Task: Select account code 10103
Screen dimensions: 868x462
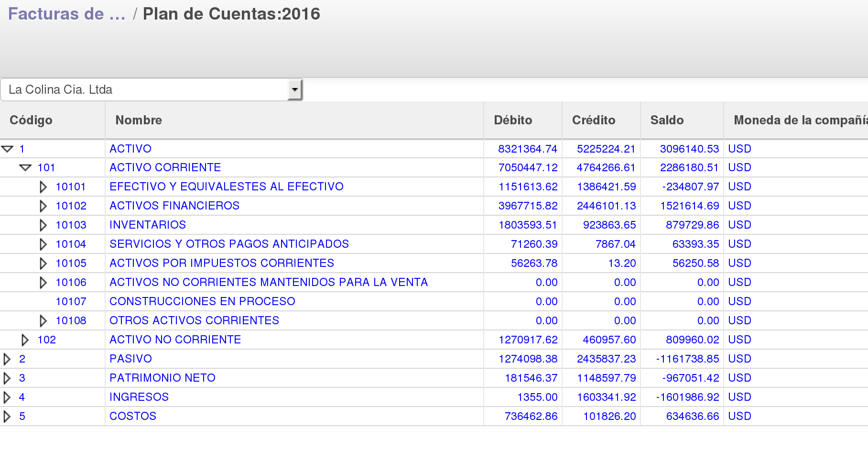Action: tap(71, 225)
